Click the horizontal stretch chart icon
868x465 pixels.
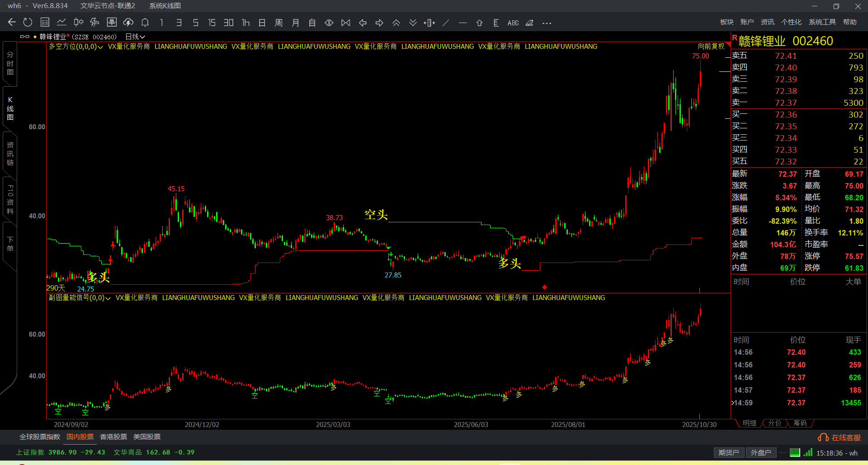coord(429,23)
